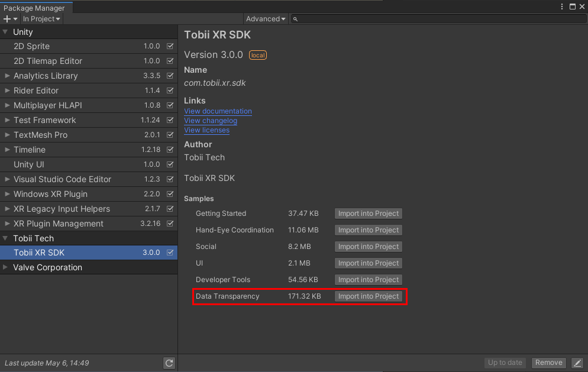
Task: Open the View documentation link
Action: pos(218,111)
